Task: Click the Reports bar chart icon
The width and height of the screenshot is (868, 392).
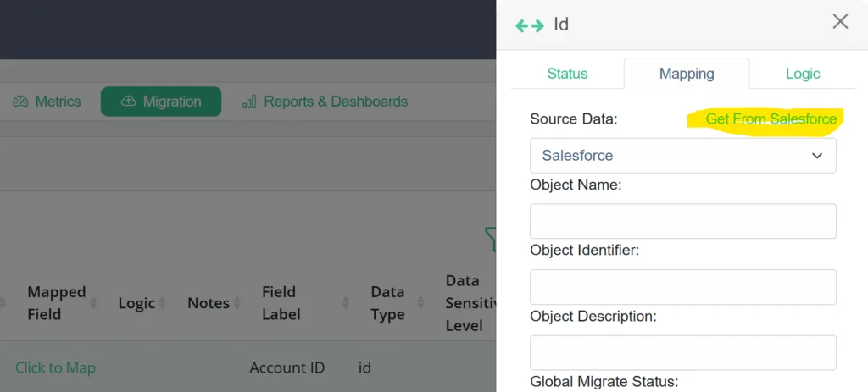Action: click(249, 102)
